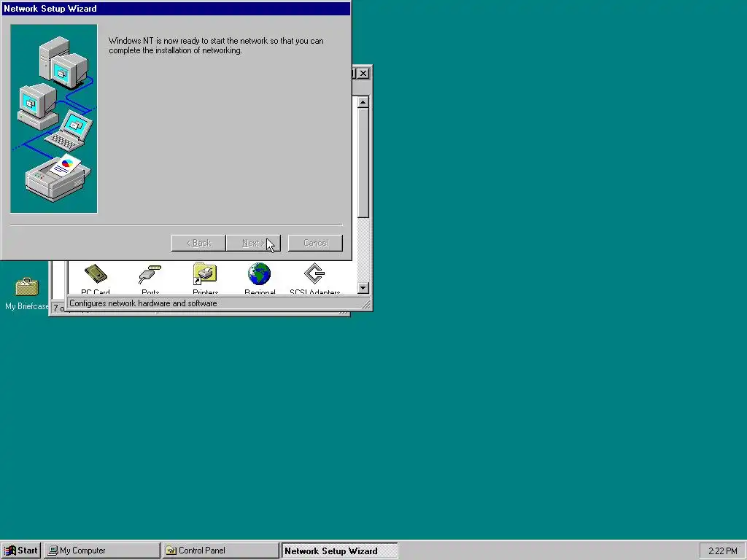Switch to Control Panel in the taskbar
747x560 pixels.
[x=220, y=551]
